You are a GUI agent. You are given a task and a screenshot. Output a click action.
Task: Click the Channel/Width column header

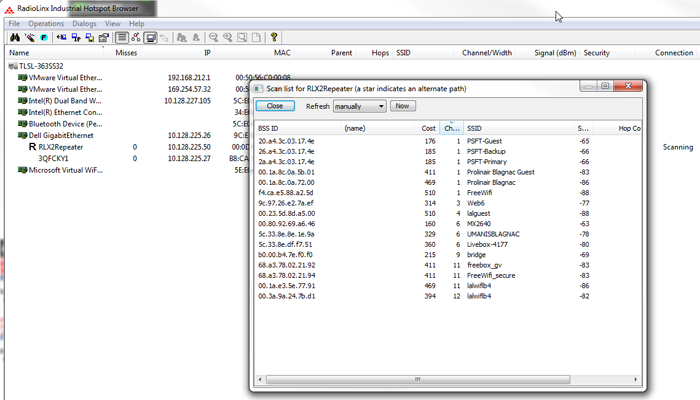pos(487,53)
